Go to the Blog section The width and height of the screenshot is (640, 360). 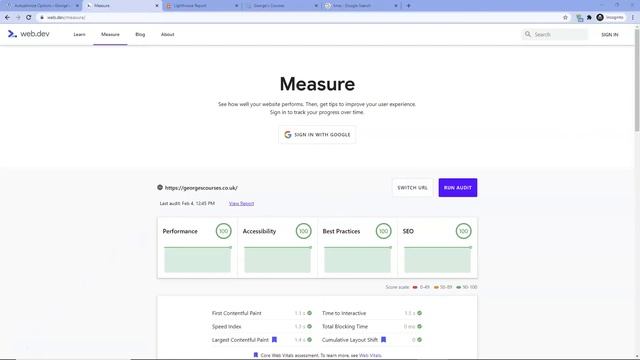[x=140, y=35]
